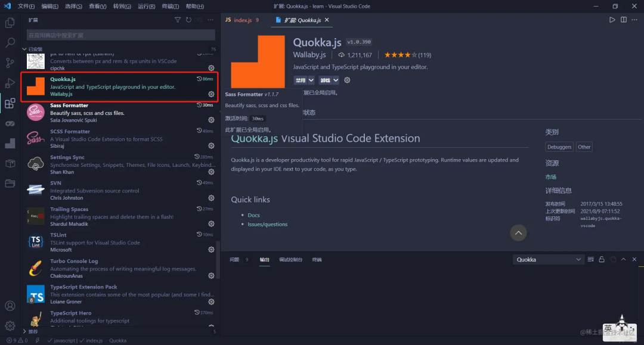
Task: Focus the extension marketplace search field
Action: coord(120,35)
